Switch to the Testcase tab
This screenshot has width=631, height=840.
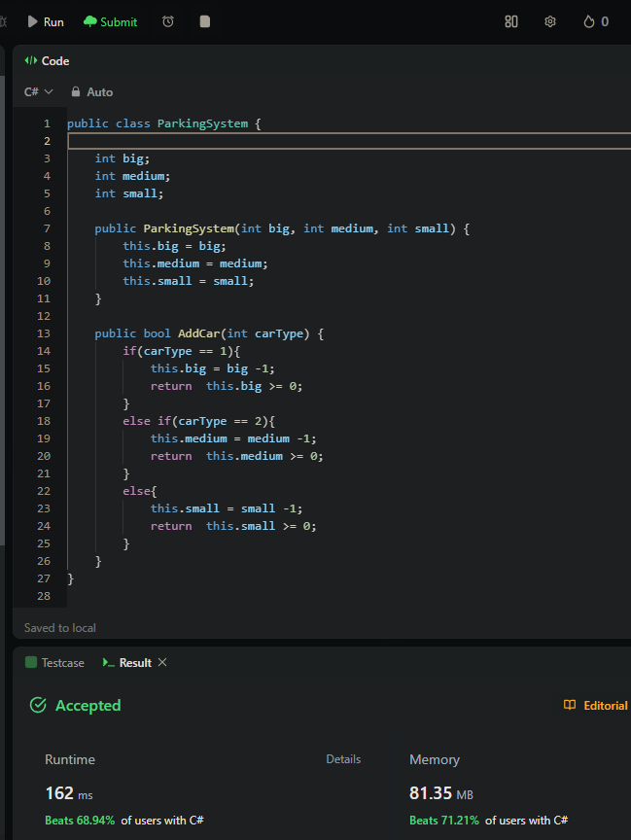pyautogui.click(x=54, y=663)
